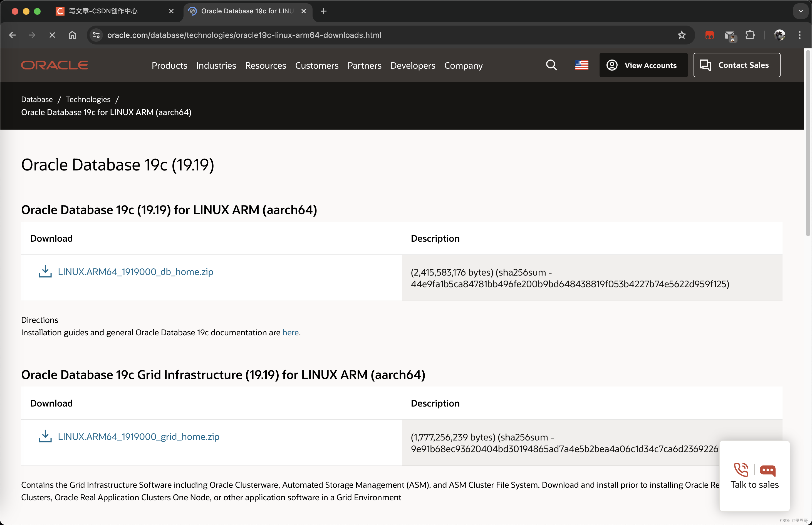Screen dimensions: 812x525
Task: Close the Oracle Database 19c tab
Action: tap(303, 11)
